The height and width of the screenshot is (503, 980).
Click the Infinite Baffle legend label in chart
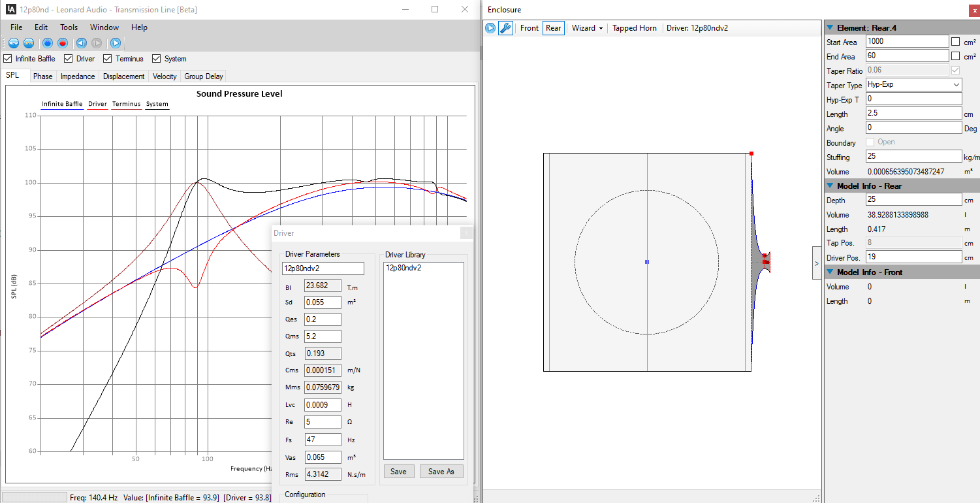62,104
